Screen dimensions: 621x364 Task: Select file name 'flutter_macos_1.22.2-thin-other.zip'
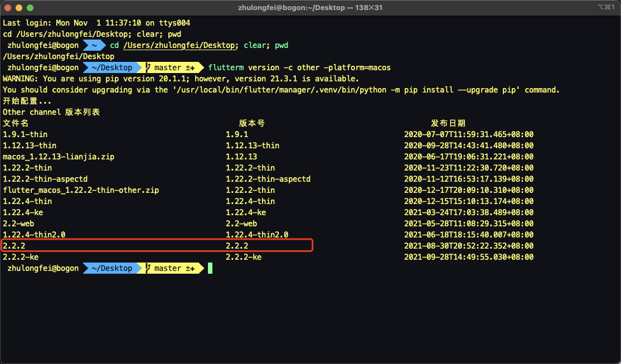click(81, 190)
